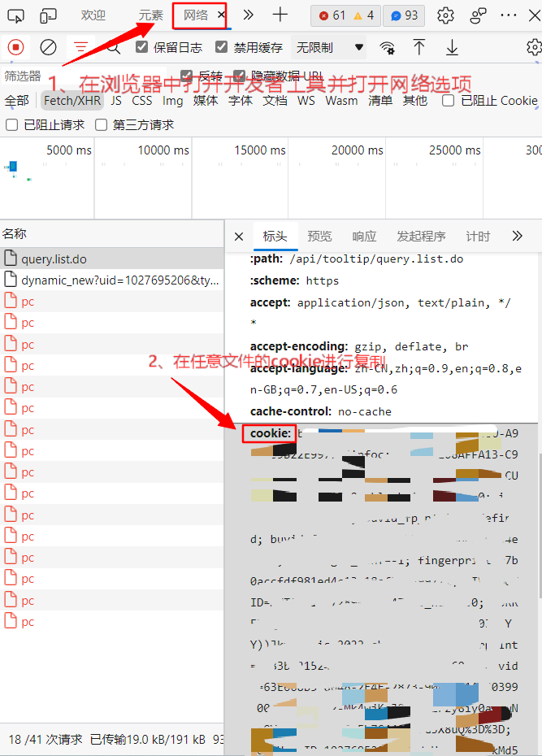Screen dimensions: 542x756
Task: Close the request details pane
Action: [x=238, y=237]
